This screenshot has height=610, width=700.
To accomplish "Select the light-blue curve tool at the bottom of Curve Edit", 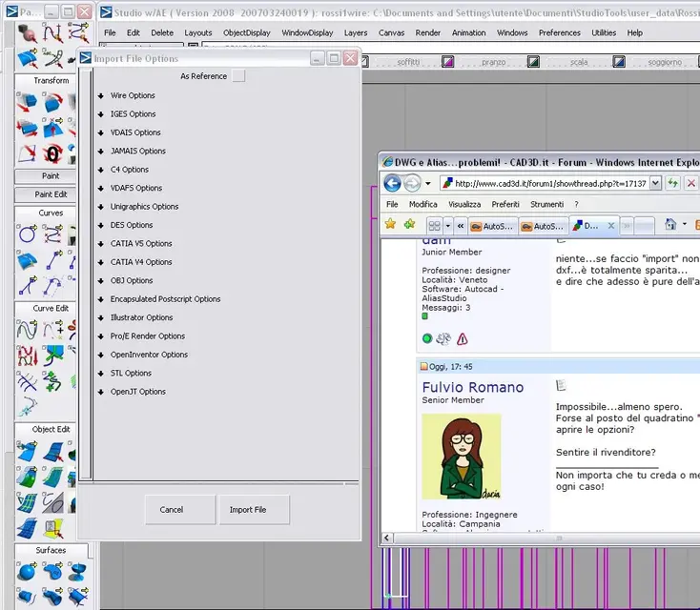I will point(28,406).
